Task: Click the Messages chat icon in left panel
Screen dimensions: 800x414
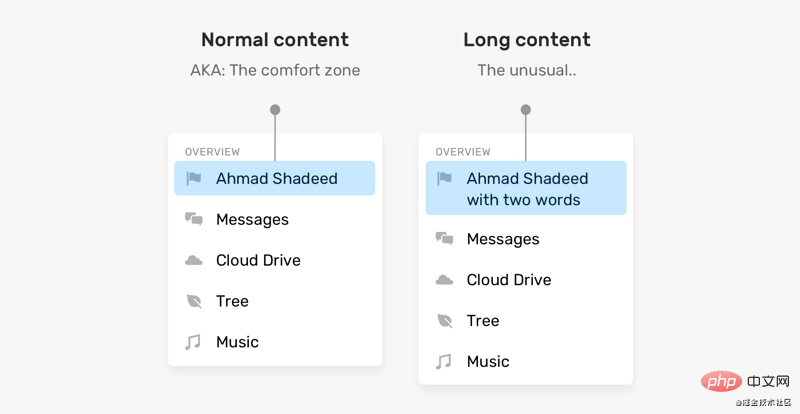Action: tap(194, 220)
